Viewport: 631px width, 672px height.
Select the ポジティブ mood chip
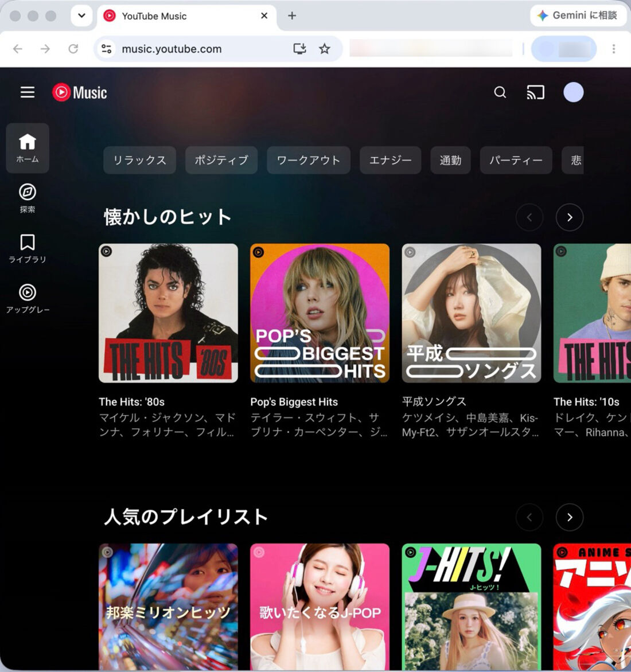[x=221, y=160]
